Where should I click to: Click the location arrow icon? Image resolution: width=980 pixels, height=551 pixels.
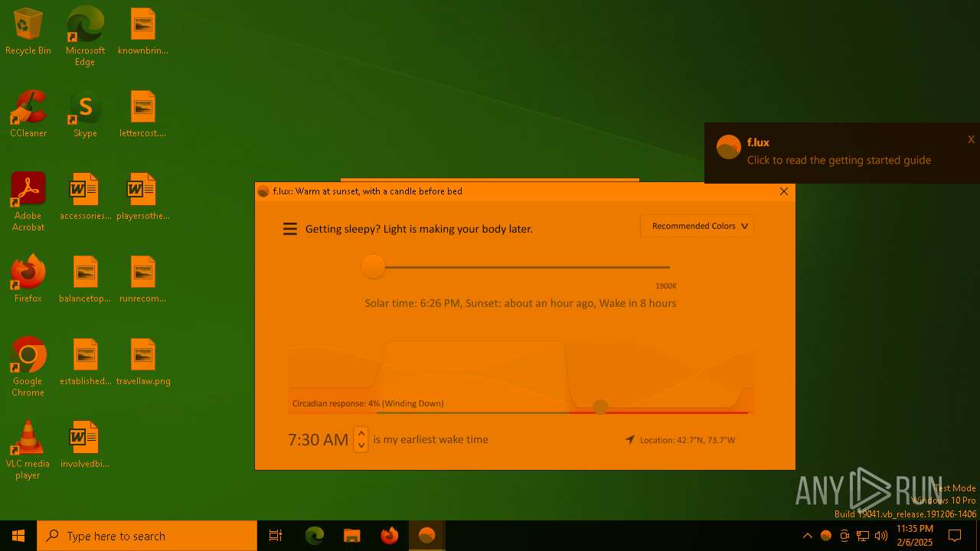pos(630,439)
